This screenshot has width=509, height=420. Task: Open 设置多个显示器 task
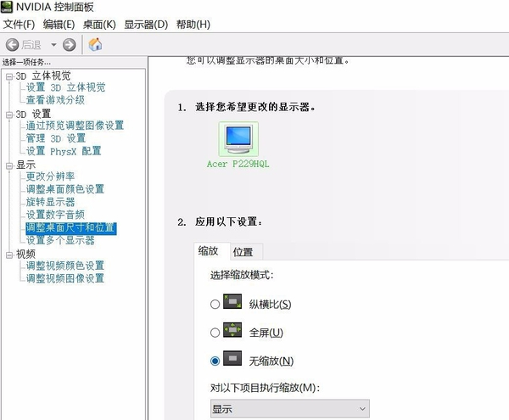[60, 240]
